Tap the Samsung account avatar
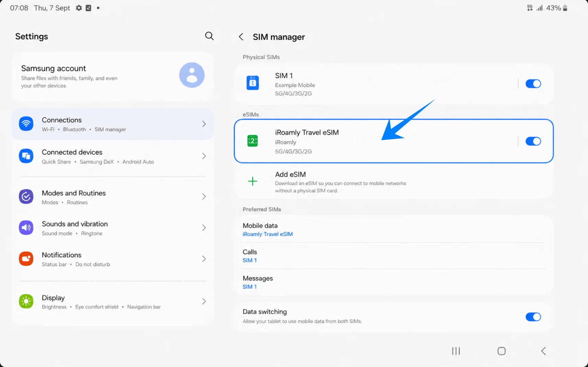The width and height of the screenshot is (588, 367). click(x=192, y=75)
